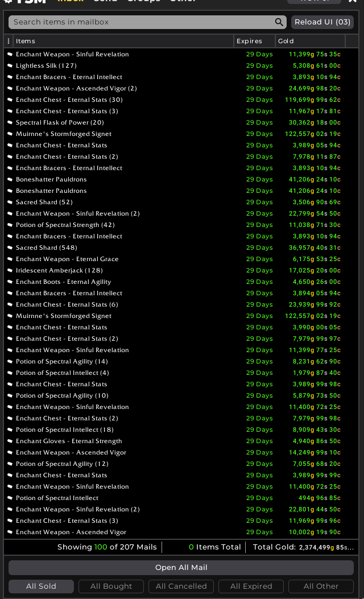
Task: Click the All Expired button
Action: click(x=251, y=586)
